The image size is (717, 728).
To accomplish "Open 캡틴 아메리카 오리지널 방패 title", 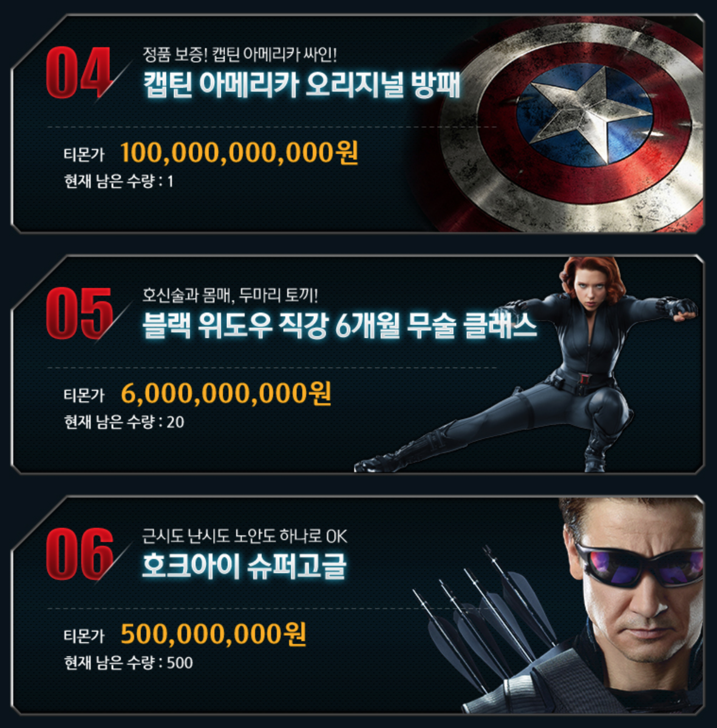I will (x=301, y=85).
